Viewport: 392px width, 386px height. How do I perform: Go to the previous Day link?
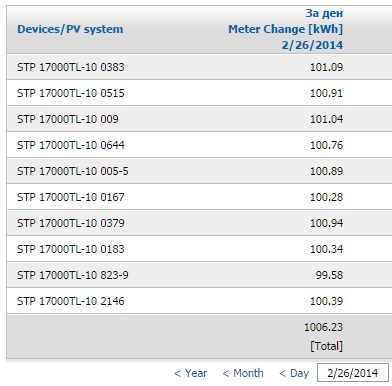(294, 373)
